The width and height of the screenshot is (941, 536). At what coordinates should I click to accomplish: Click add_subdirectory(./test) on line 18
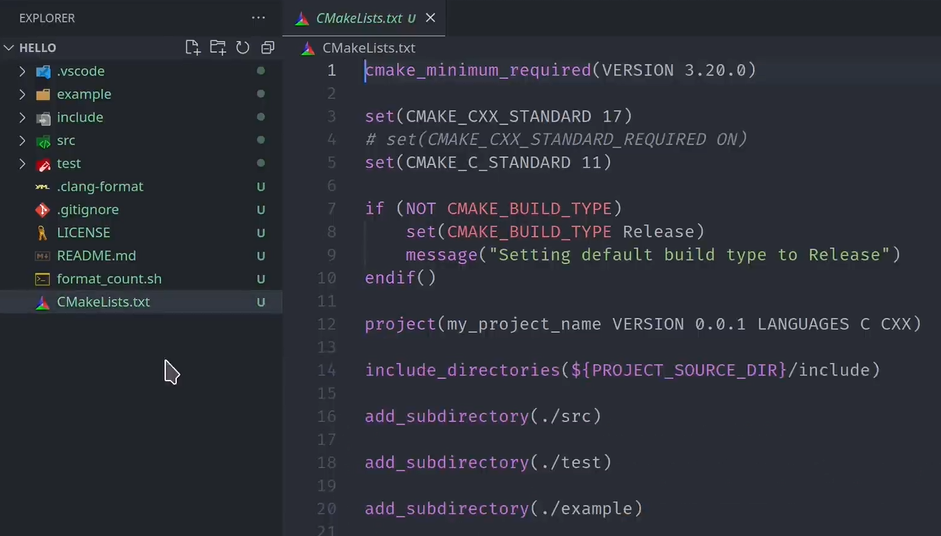point(488,462)
